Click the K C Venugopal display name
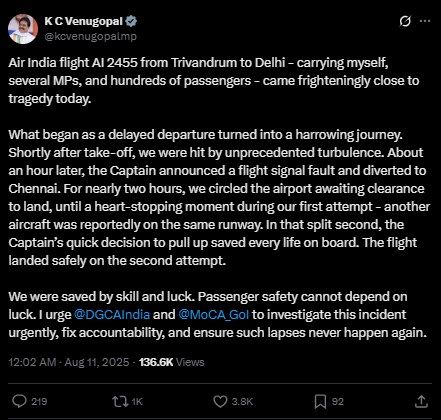 coord(83,21)
